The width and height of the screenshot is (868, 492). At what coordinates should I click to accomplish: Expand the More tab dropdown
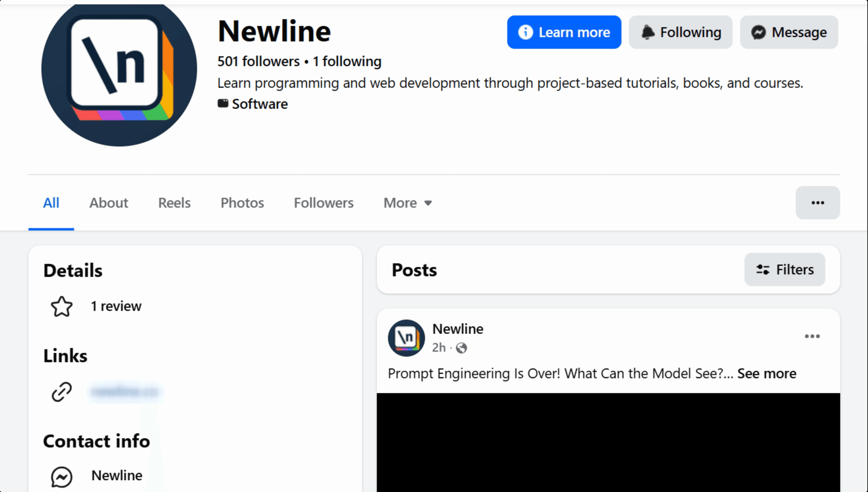click(x=408, y=203)
